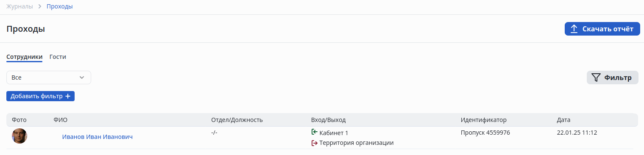Click the green entry arrow icon near Кабинет 1
The image size is (644, 155).
pyautogui.click(x=314, y=132)
